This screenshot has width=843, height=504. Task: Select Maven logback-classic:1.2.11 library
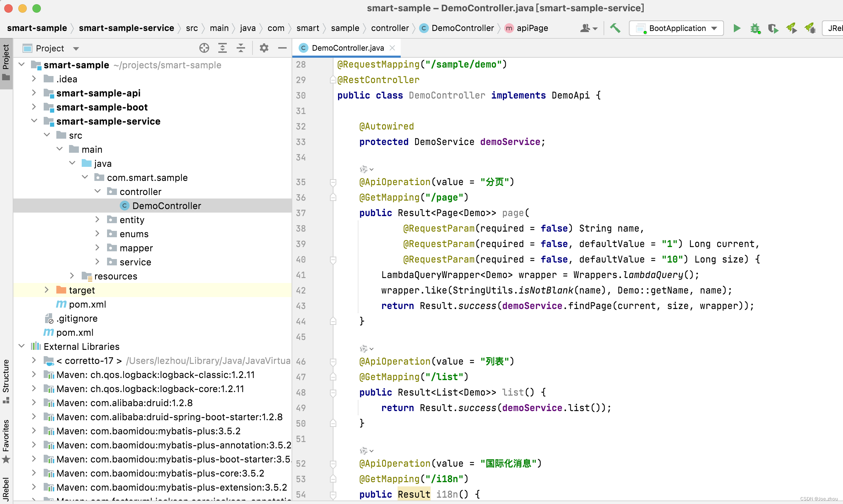[x=155, y=374]
